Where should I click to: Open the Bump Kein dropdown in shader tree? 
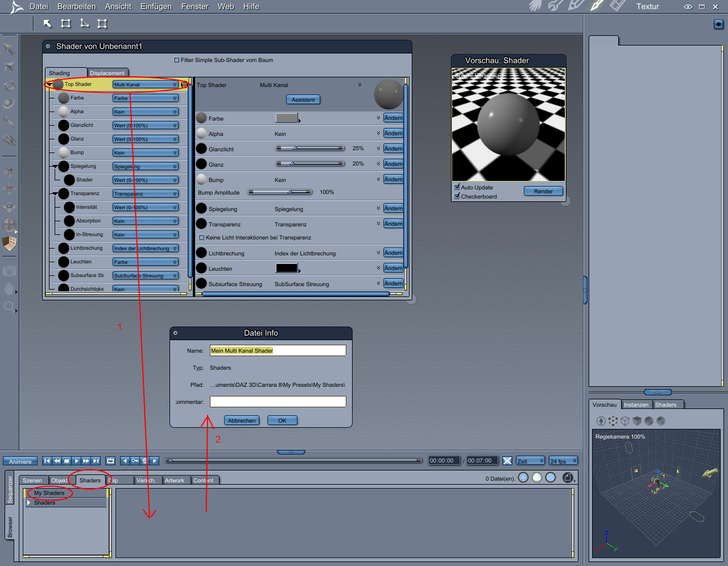[146, 153]
